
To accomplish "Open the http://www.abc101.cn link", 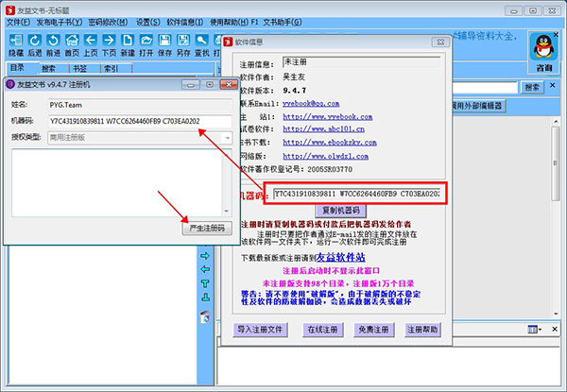I will pyautogui.click(x=323, y=129).
